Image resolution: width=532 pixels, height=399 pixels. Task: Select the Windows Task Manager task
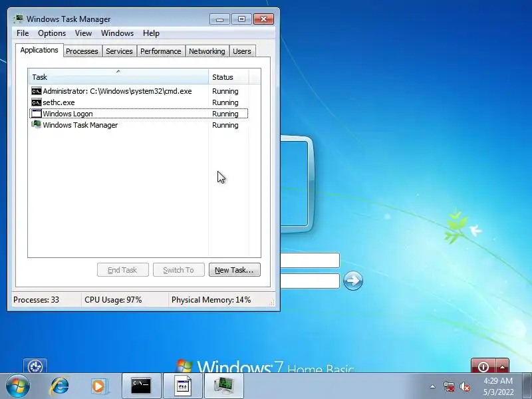tap(139, 125)
